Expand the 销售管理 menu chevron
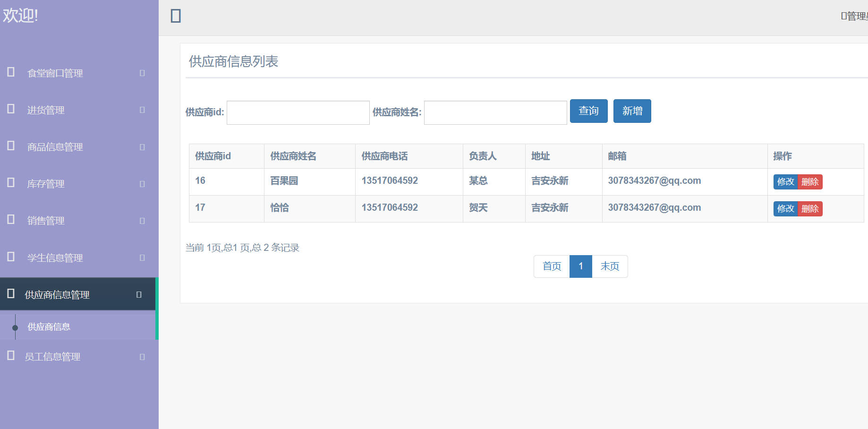The height and width of the screenshot is (429, 868). [141, 220]
